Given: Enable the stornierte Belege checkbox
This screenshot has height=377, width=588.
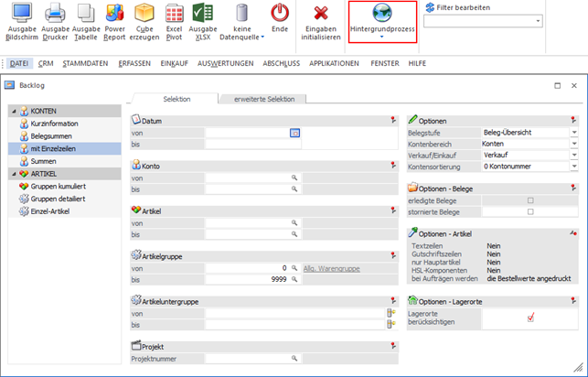Looking at the screenshot, I should click(x=530, y=211).
